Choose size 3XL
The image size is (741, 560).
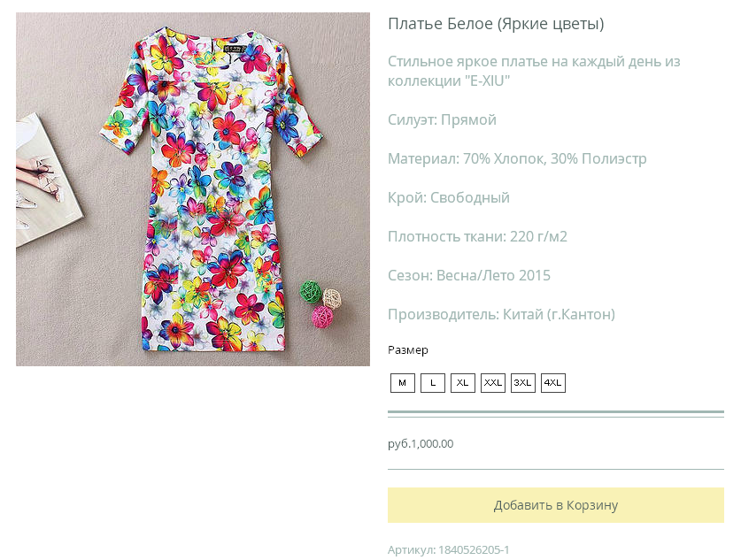tap(522, 382)
